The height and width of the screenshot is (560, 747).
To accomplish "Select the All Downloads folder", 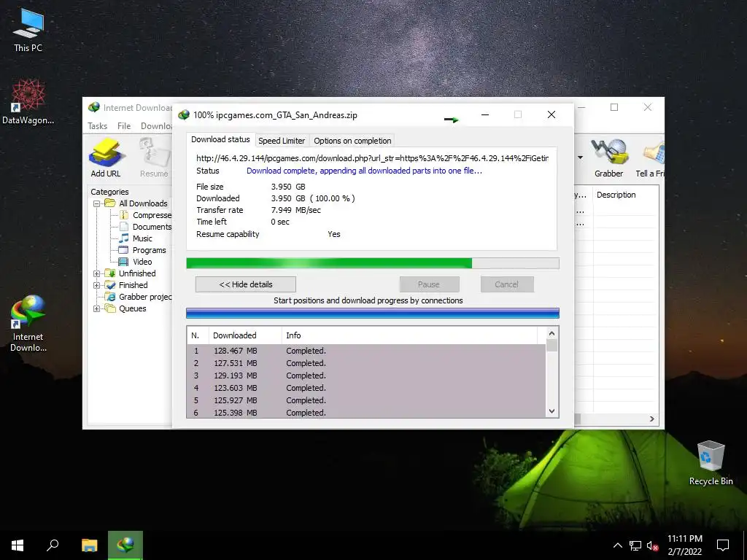I will [x=136, y=203].
